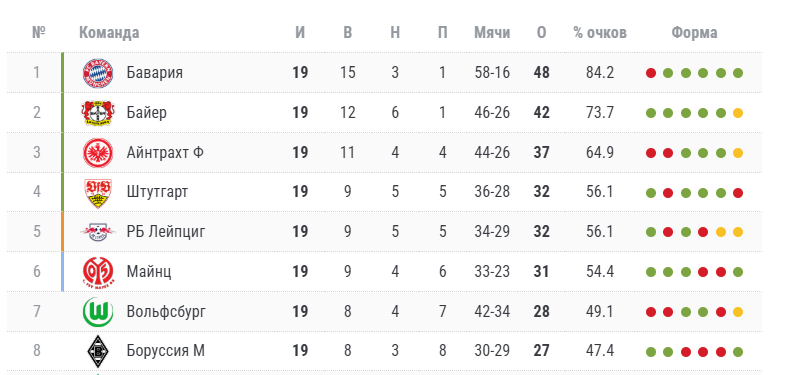Open the Айнтрахт Ф team page
The height and width of the screenshot is (375, 796).
165,152
